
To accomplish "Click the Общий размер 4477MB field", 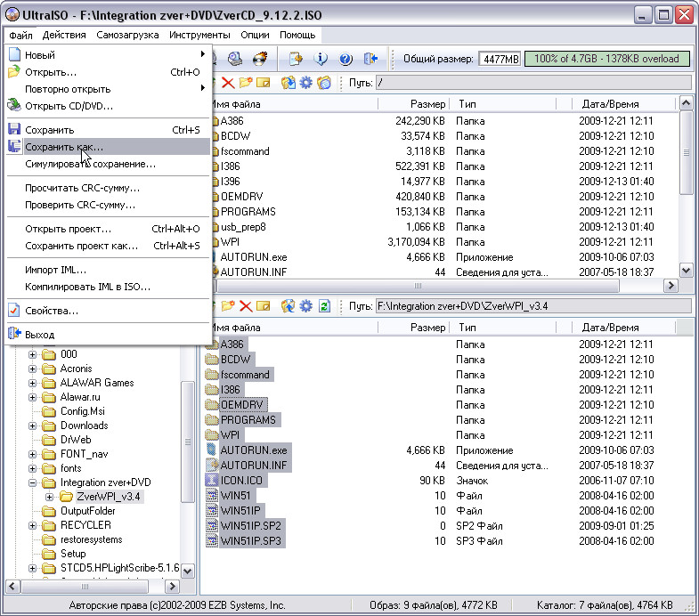I will 500,59.
